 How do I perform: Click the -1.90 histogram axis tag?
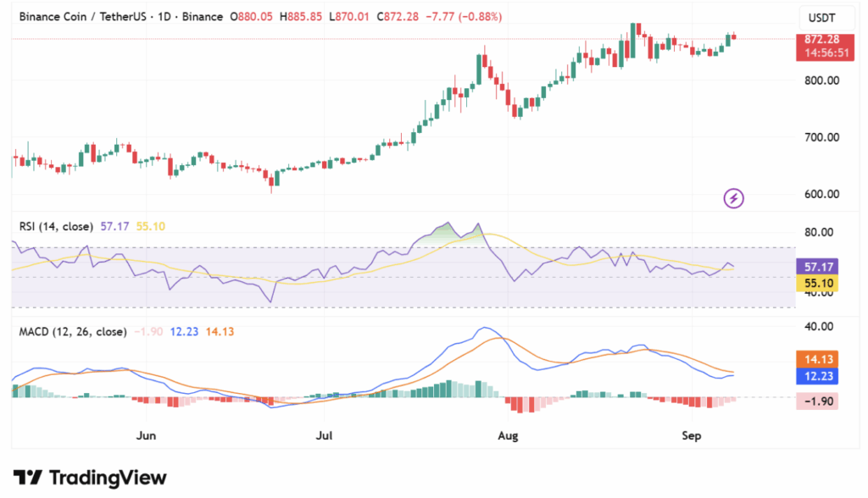point(817,401)
